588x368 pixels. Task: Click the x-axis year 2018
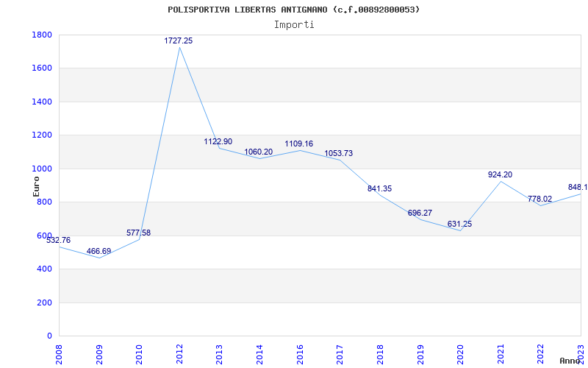coord(380,355)
